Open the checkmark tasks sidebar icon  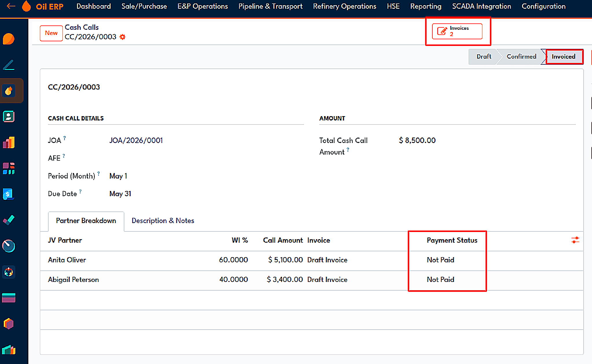click(x=9, y=220)
